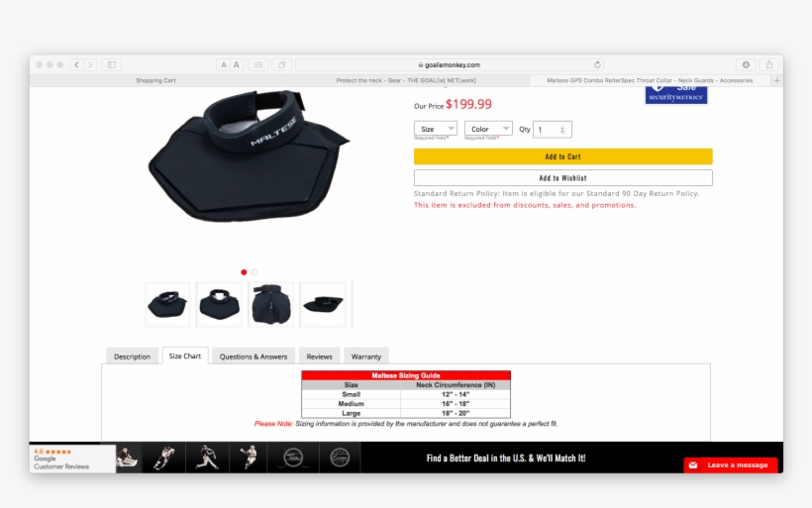This screenshot has width=812, height=508.
Task: Click the Safari share button
Action: 769,64
